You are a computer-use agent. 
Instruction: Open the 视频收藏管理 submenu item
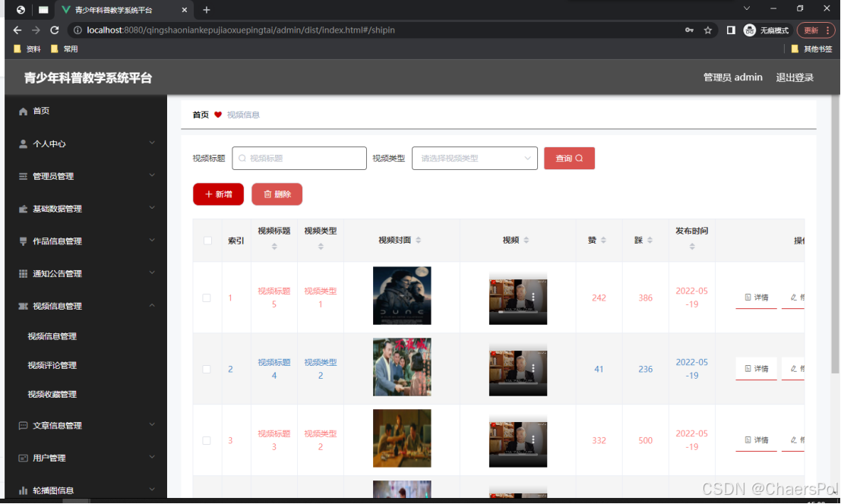click(x=52, y=394)
